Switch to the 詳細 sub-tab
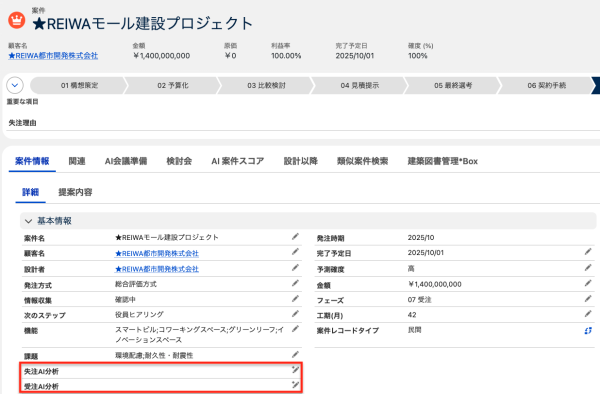The width and height of the screenshot is (600, 394). click(x=31, y=192)
